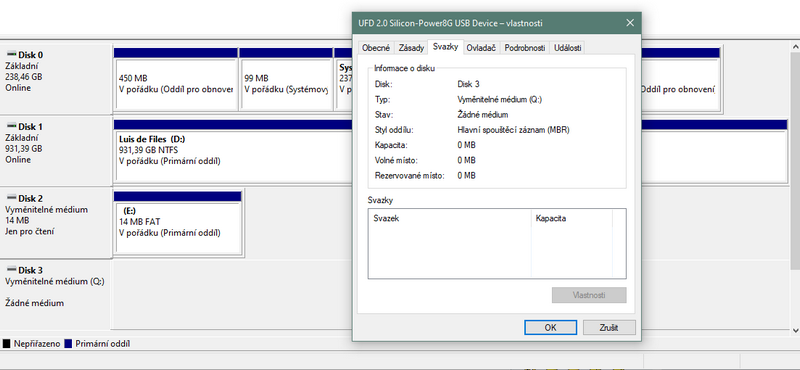The width and height of the screenshot is (800, 370).
Task: Open the Zásady tab
Action: (411, 48)
